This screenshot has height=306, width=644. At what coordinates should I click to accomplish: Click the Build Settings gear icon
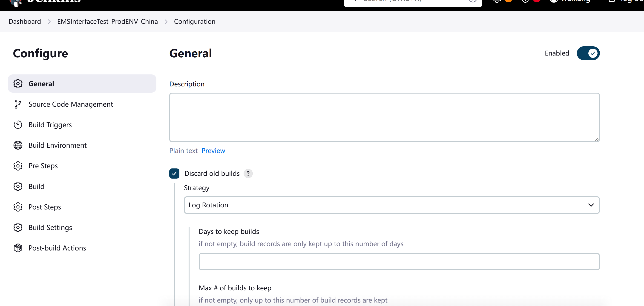18,227
